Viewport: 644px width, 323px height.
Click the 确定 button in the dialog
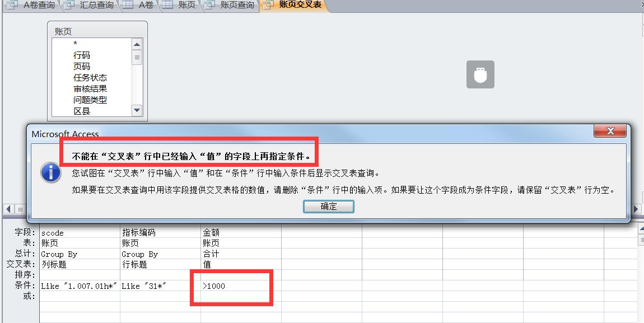point(329,207)
